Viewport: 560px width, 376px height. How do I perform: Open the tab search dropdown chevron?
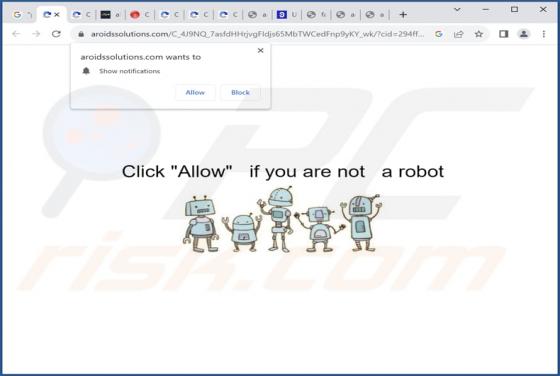tap(457, 10)
